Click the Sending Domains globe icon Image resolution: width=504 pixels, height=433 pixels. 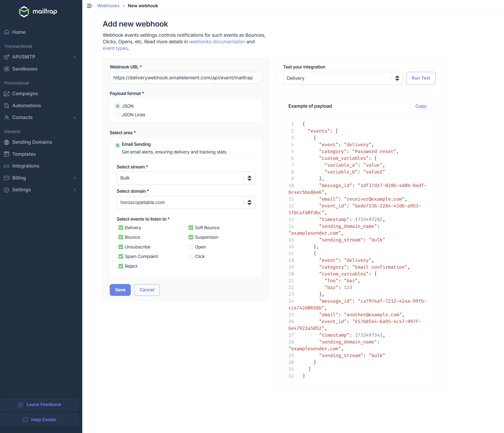7,142
